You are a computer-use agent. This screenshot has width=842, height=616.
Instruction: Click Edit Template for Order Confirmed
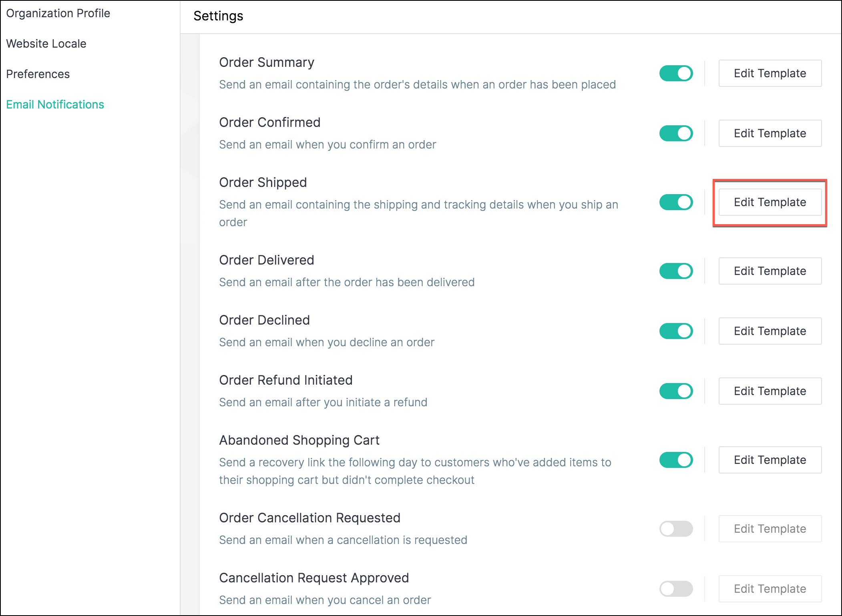click(770, 134)
